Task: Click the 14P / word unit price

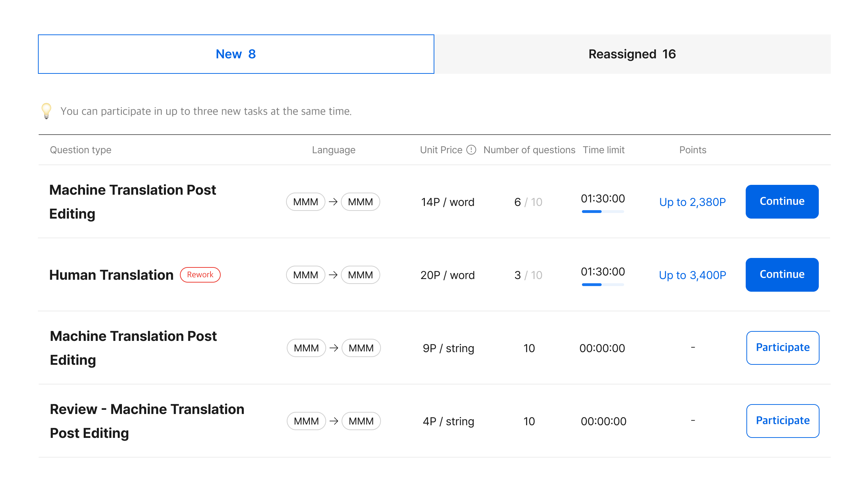Action: (448, 202)
